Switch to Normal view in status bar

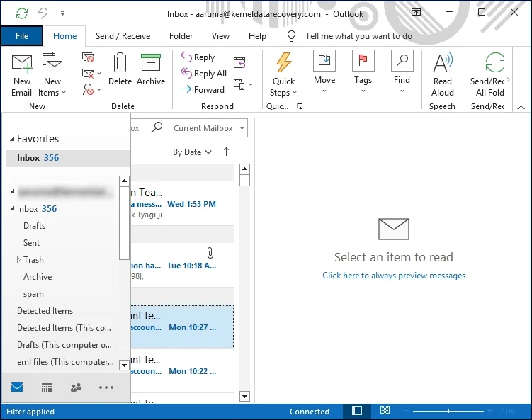click(356, 411)
